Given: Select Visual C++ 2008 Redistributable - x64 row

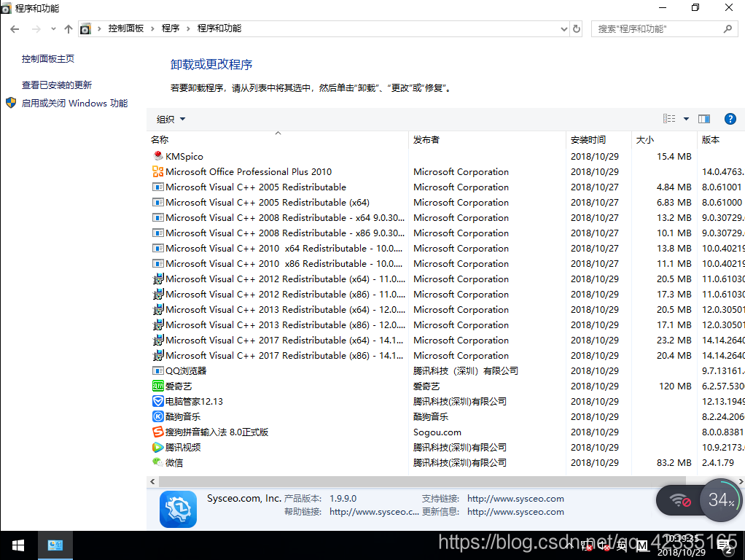Looking at the screenshot, I should point(445,218).
